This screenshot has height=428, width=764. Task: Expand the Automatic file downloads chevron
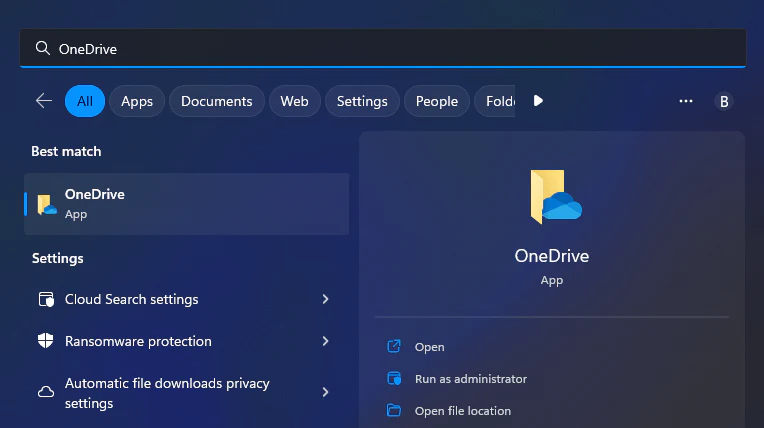click(x=325, y=392)
